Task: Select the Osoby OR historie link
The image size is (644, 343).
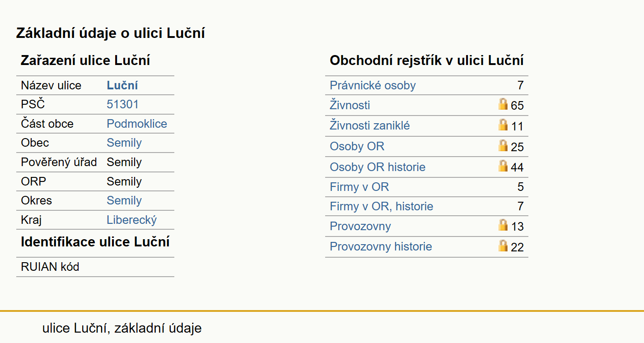Action: click(x=378, y=167)
